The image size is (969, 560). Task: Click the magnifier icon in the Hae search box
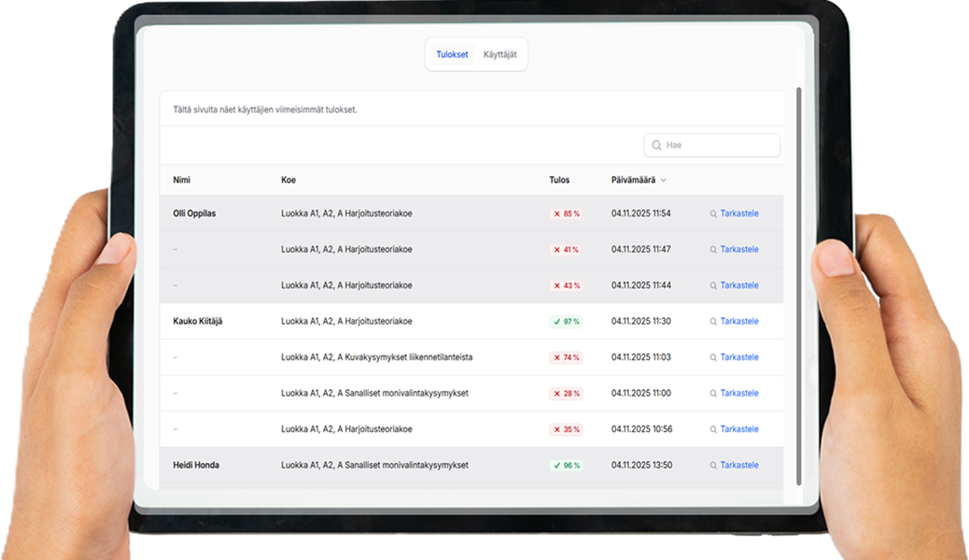point(657,146)
